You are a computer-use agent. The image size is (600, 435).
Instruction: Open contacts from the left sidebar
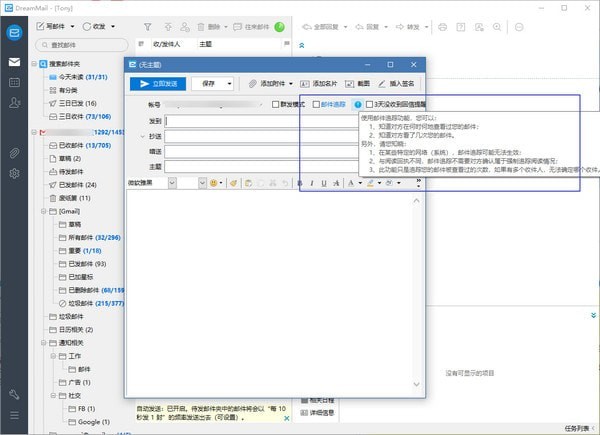(14, 103)
